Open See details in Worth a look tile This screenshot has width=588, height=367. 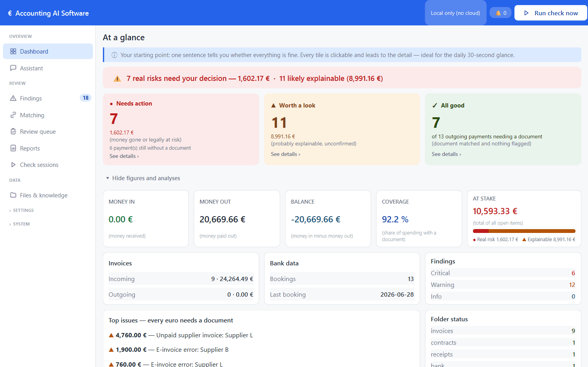[x=286, y=154]
